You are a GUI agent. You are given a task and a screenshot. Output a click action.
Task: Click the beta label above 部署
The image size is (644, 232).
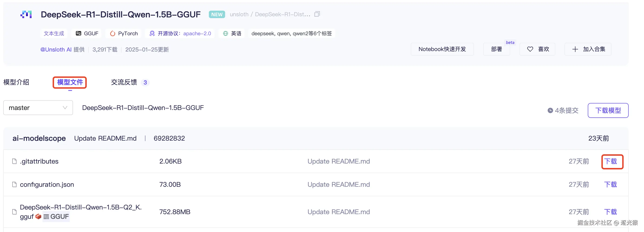(510, 42)
